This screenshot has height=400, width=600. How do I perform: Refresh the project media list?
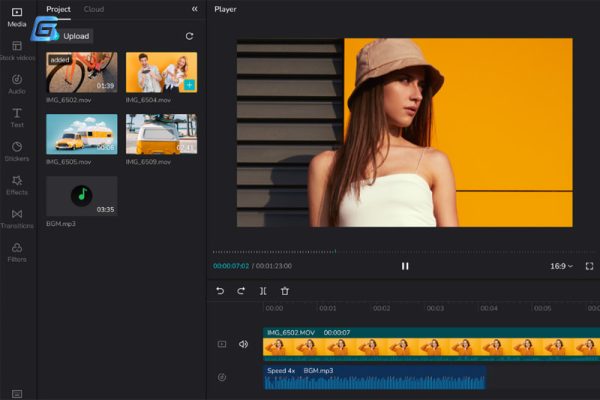(x=189, y=36)
